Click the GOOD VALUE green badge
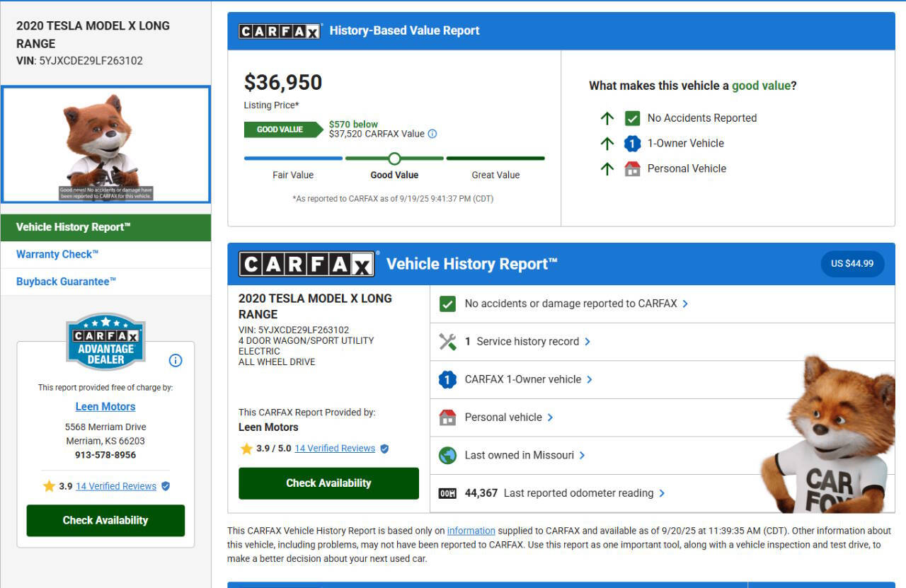The height and width of the screenshot is (588, 906). [x=283, y=129]
